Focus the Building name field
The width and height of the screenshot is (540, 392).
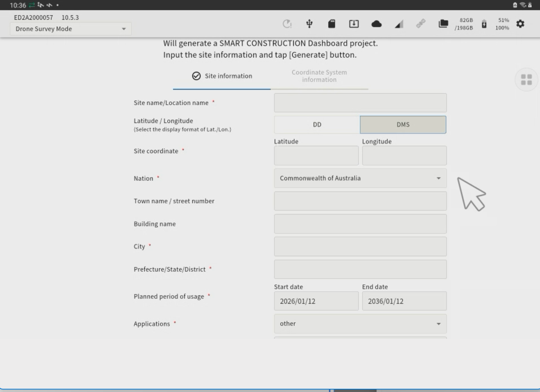360,224
